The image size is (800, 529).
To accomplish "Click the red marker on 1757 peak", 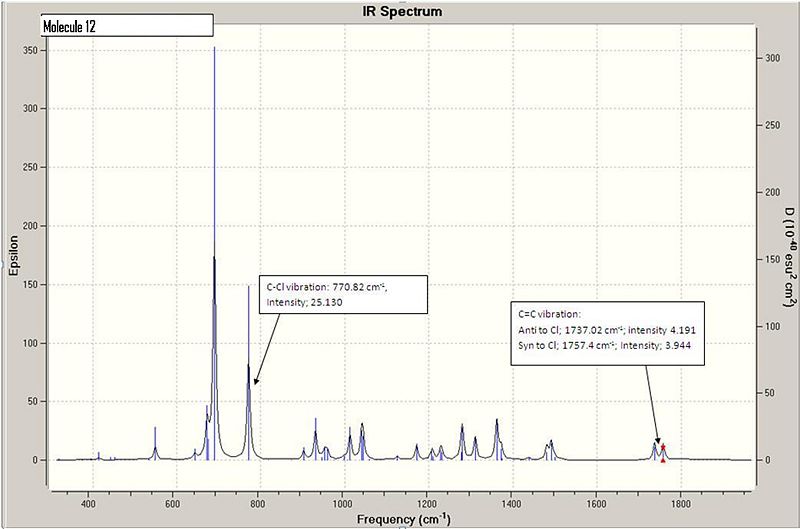I will pyautogui.click(x=663, y=447).
